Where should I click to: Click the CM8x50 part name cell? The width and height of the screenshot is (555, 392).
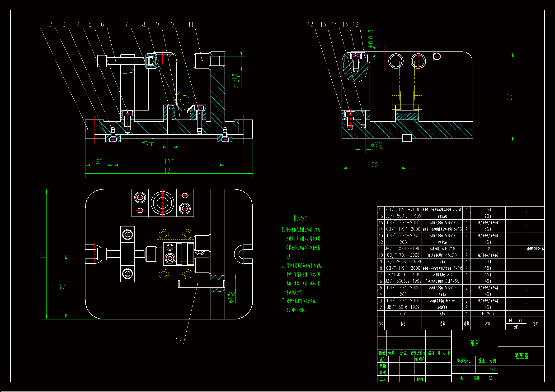(442, 281)
